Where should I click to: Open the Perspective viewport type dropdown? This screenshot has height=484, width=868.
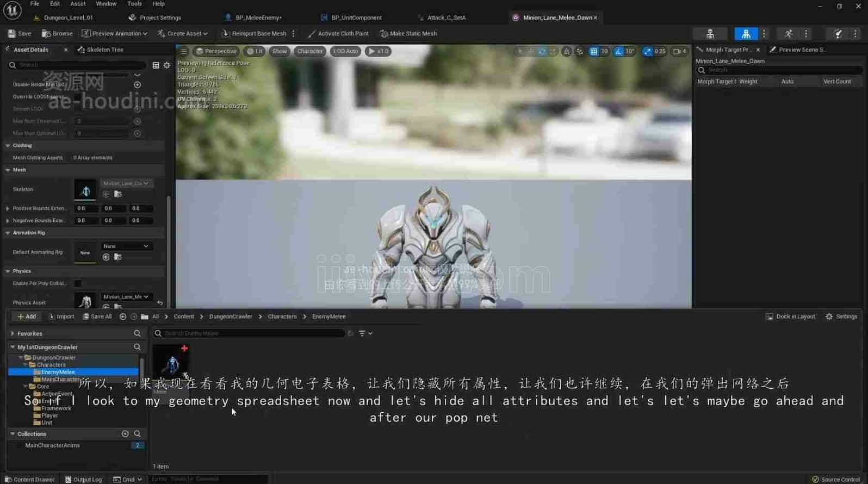tap(216, 51)
